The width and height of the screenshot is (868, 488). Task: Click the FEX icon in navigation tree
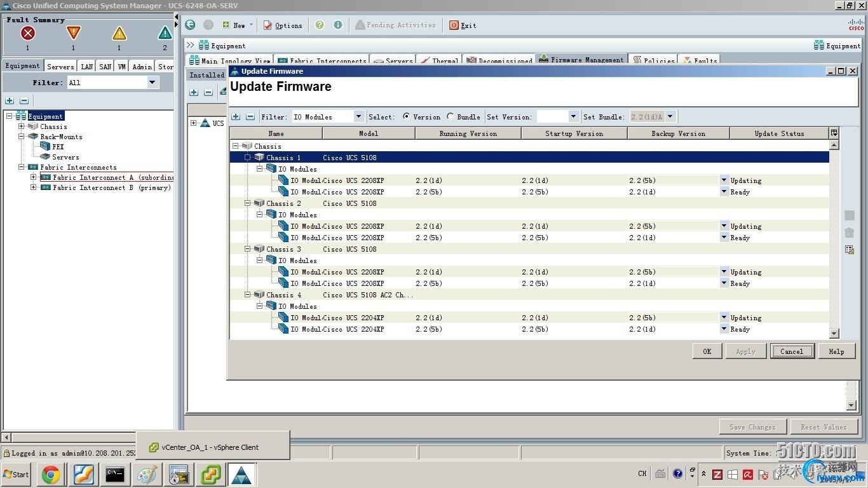[45, 146]
